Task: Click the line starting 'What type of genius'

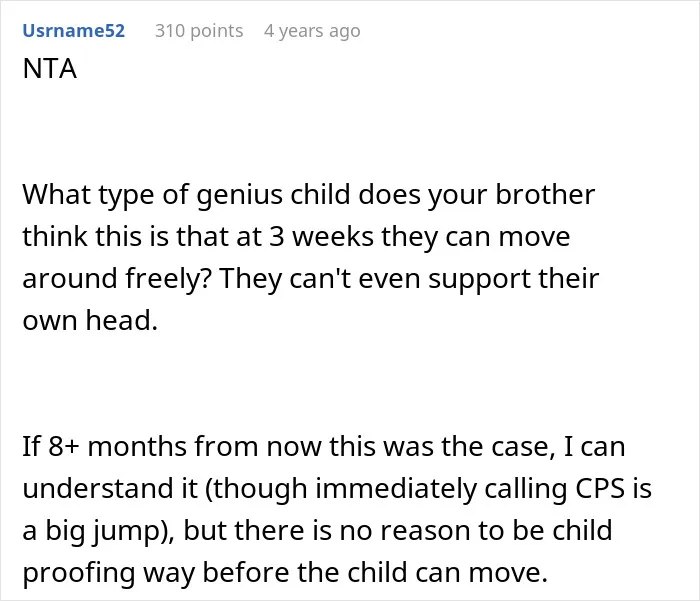Action: click(308, 196)
